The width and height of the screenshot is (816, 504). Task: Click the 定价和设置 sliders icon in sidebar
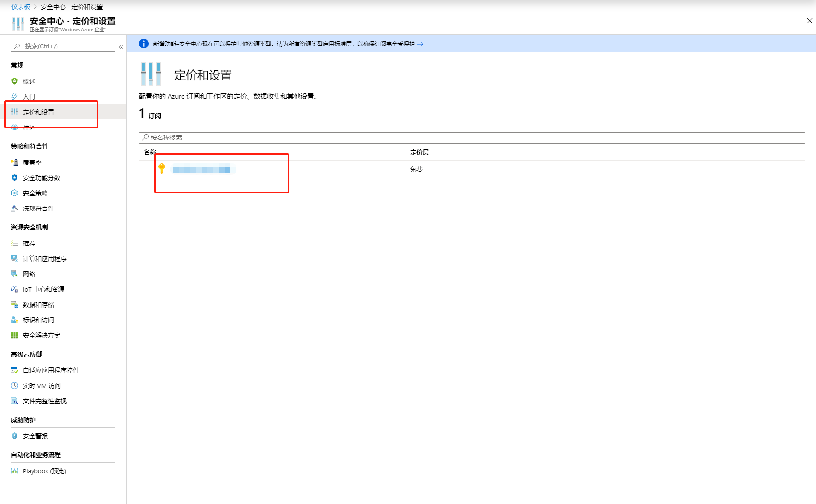14,112
